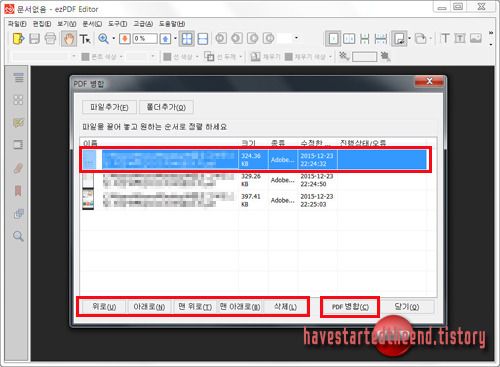Image resolution: width=500 pixels, height=367 pixels.
Task: Click the 위로(U) move up button
Action: pos(104,307)
